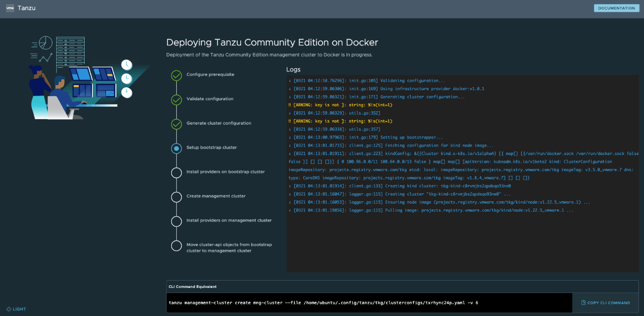The height and width of the screenshot is (316, 644).
Task: Click the deployment in progress description text
Action: click(269, 55)
